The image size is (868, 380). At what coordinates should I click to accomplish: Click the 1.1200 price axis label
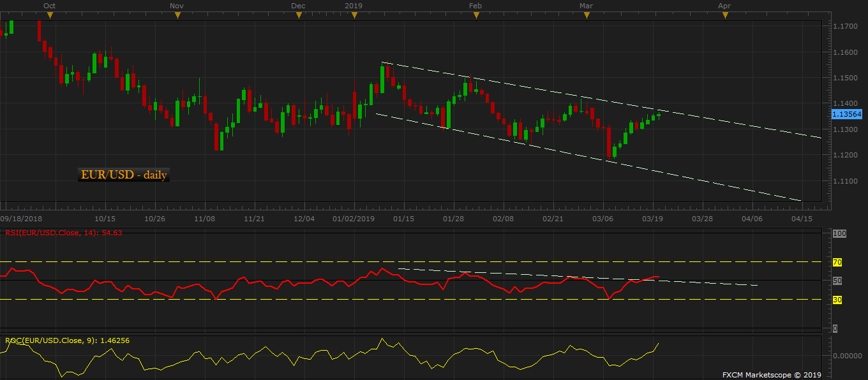click(844, 155)
